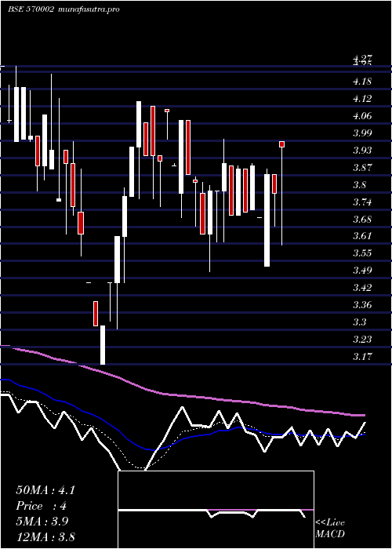The height and width of the screenshot is (549, 392).
Task: Select the 3.93 price axis label
Action: point(362,151)
